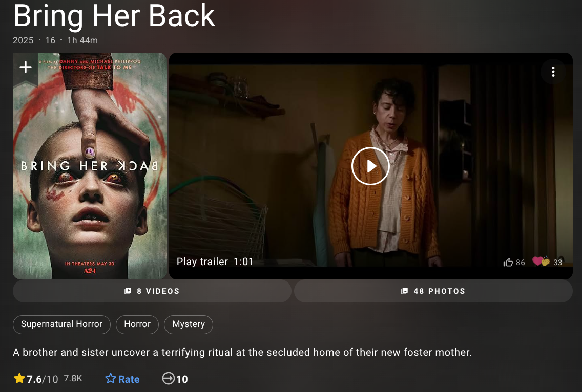This screenshot has height=392, width=582.
Task: Open the popularity arrow-circle icon
Action: point(168,378)
